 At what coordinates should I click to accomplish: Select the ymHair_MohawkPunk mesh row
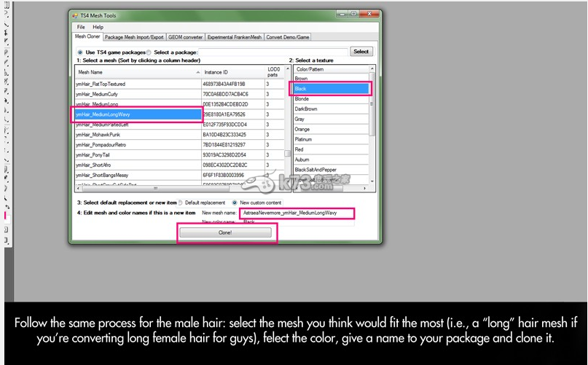(x=136, y=135)
